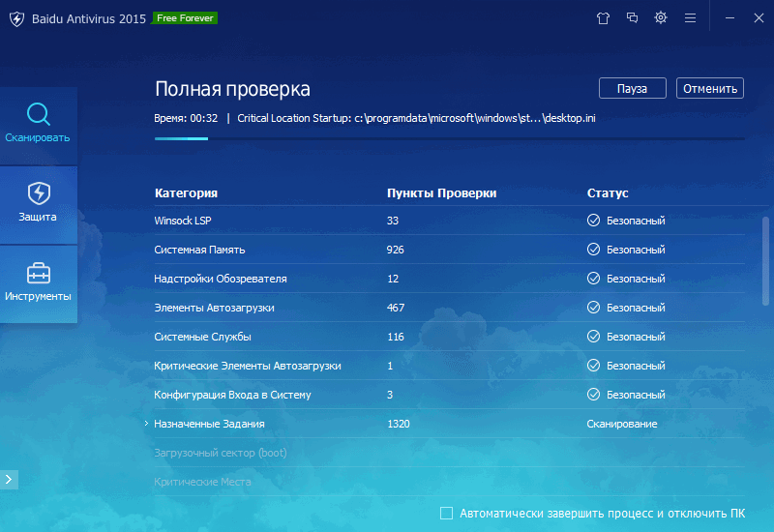Image resolution: width=774 pixels, height=532 pixels.
Task: Click the value 467 check points
Action: click(396, 308)
